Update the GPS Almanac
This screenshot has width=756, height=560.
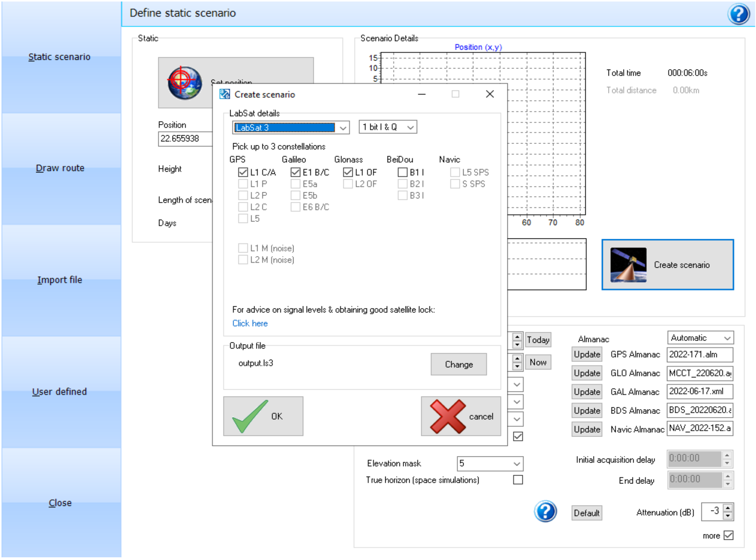pos(587,354)
